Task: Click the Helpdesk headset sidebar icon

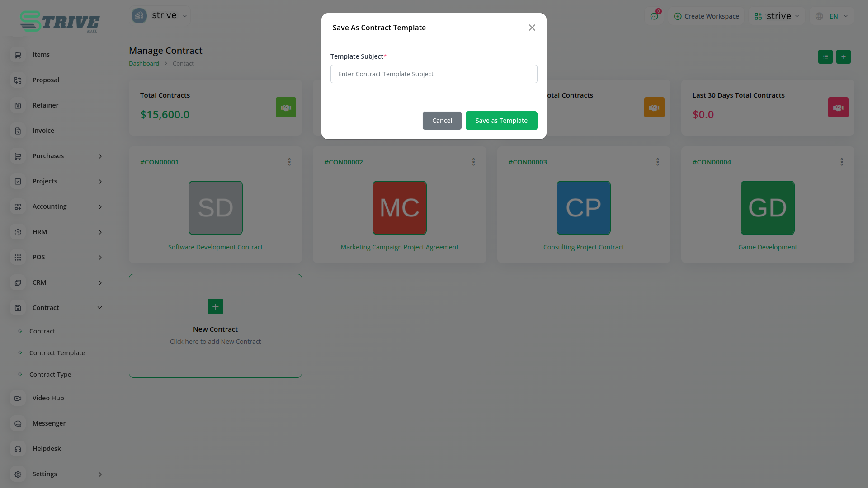Action: [x=18, y=449]
